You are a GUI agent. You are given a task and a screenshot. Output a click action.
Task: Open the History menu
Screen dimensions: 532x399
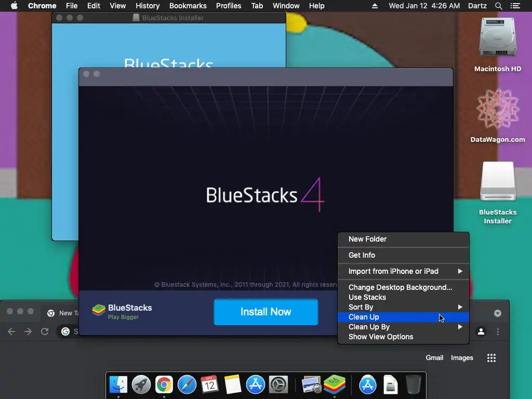click(x=148, y=6)
